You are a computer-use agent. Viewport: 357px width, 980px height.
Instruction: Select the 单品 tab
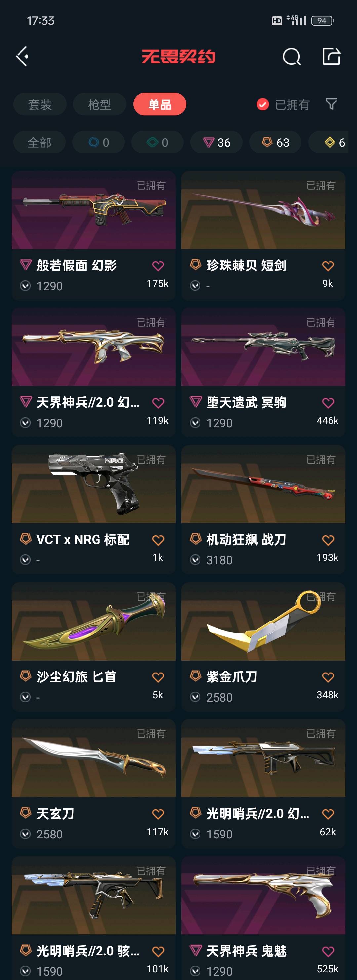[160, 104]
